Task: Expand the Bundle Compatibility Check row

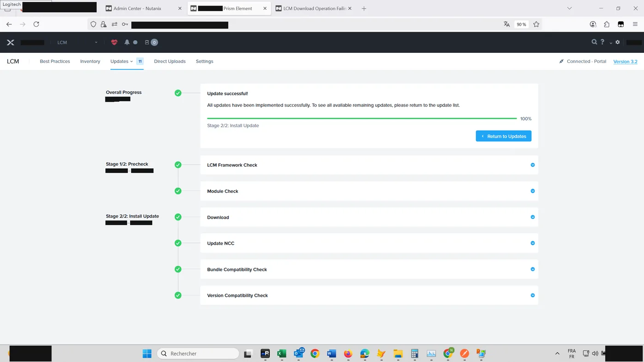Action: 369,269
